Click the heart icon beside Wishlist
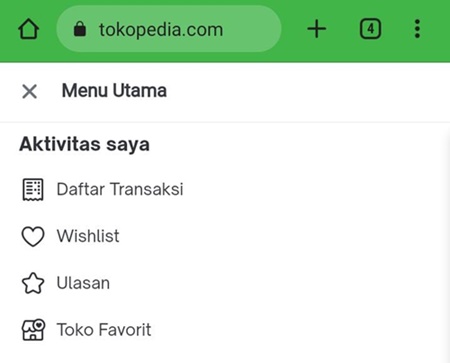The width and height of the screenshot is (450, 363). 33,236
